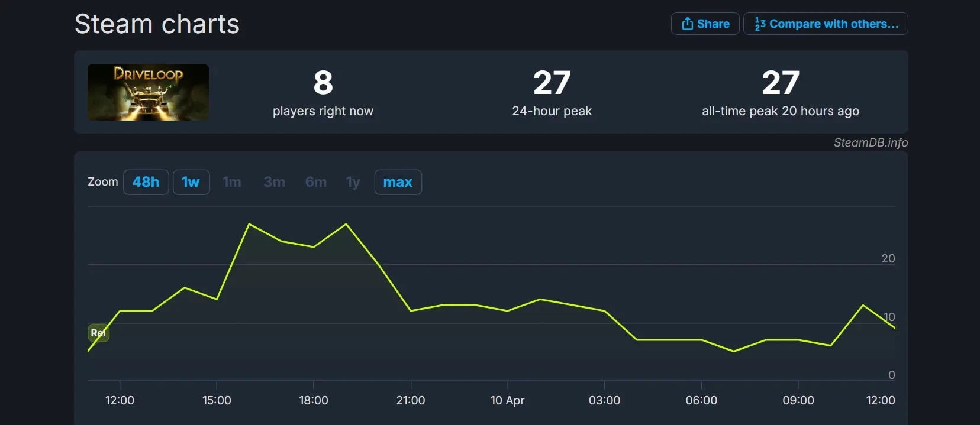Show the max zoom range
This screenshot has width=980, height=425.
click(x=398, y=182)
